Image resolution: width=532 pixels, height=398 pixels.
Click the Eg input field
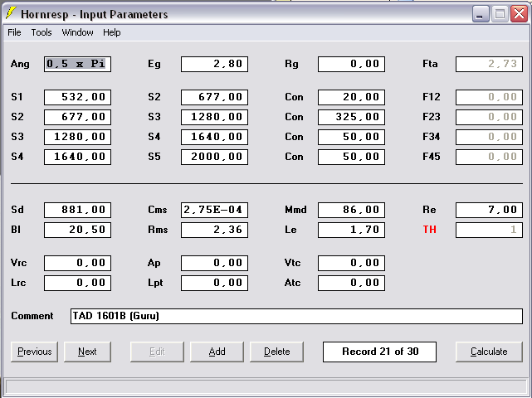214,64
